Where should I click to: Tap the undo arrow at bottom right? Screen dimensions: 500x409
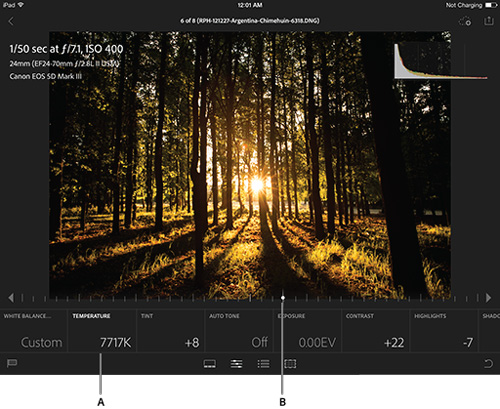(x=488, y=363)
